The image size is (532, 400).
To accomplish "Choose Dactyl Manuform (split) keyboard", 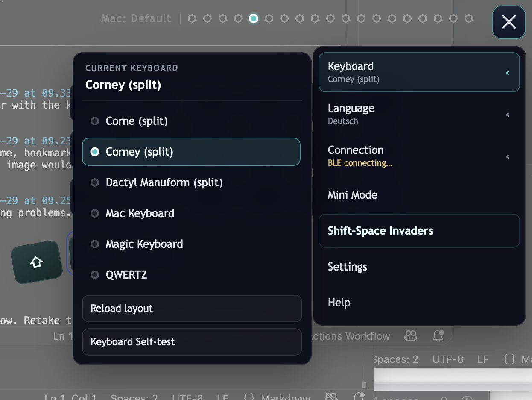I will [x=191, y=182].
